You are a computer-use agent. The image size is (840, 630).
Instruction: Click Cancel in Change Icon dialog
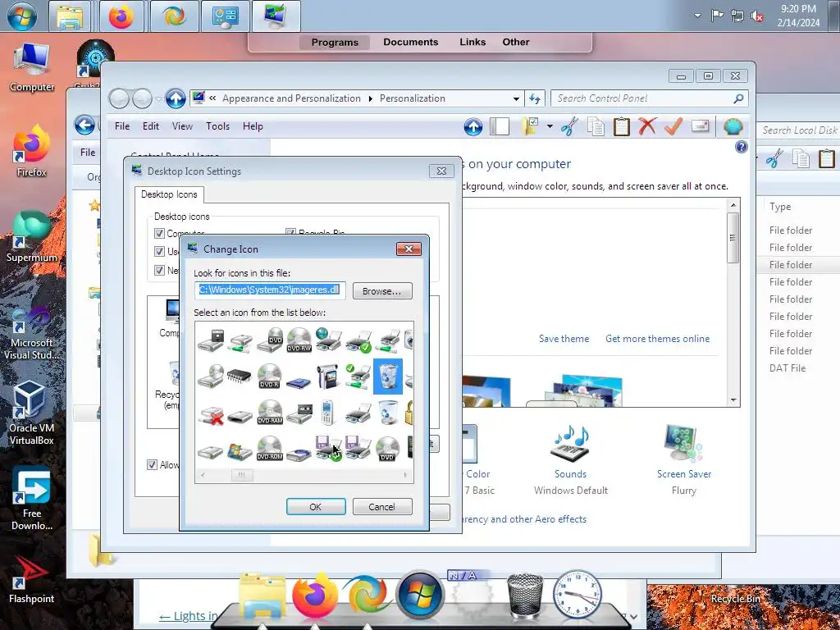[x=382, y=507]
